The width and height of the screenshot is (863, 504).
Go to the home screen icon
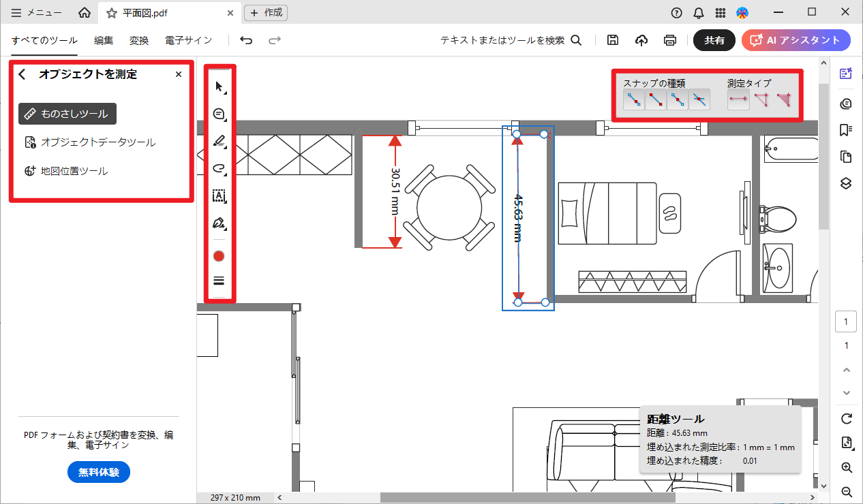[84, 12]
